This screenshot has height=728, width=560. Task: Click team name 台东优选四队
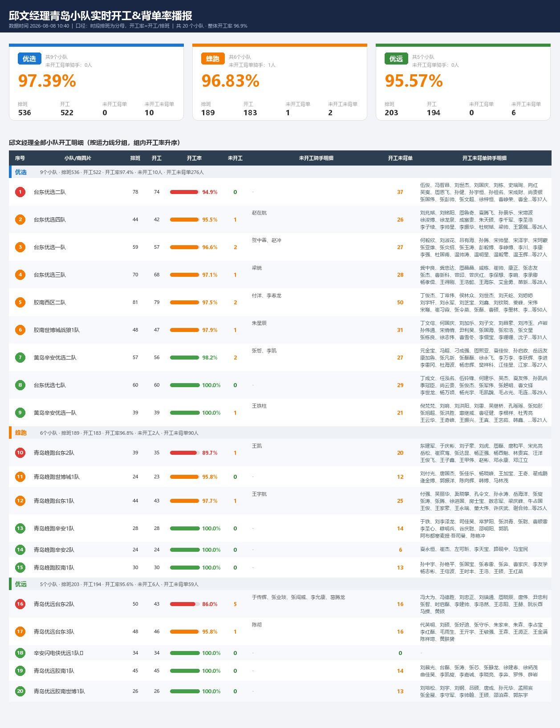pyautogui.click(x=50, y=219)
